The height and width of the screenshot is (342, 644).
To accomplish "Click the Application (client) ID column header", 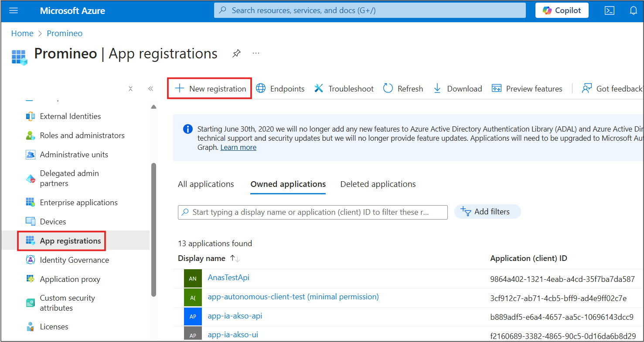I will pos(528,258).
